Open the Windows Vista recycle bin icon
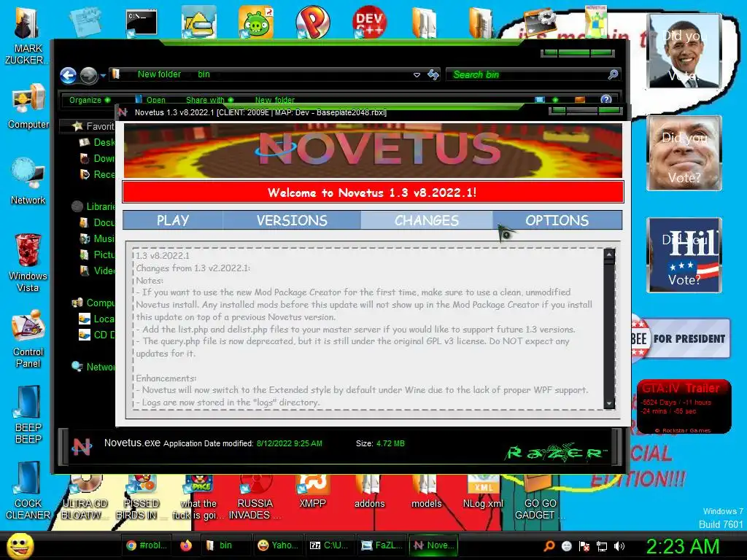This screenshot has height=560, width=747. click(28, 262)
